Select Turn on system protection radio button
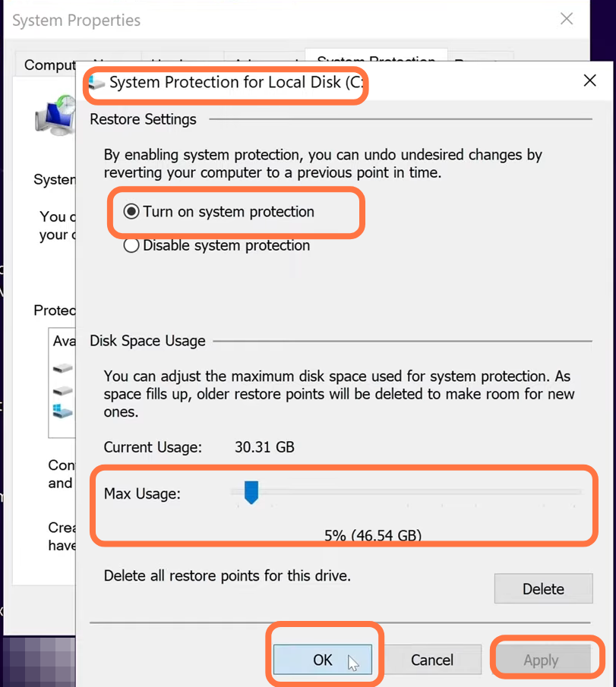Screen dimensions: 616x687 click(131, 212)
